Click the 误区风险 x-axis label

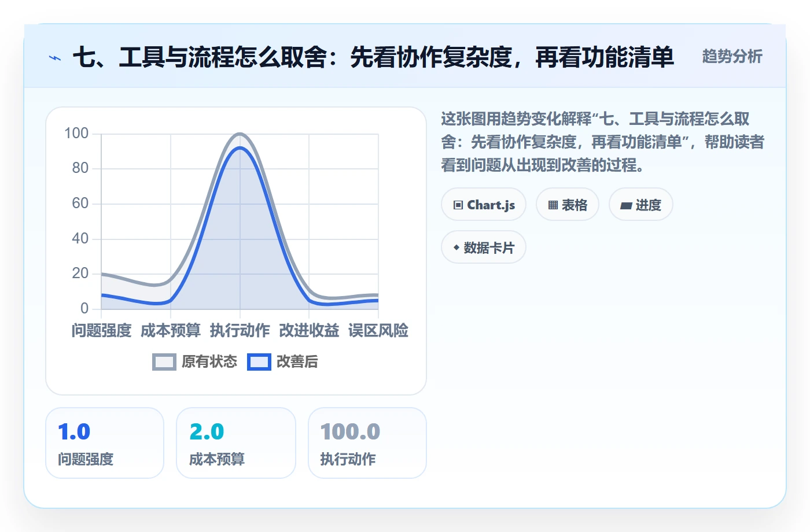pos(378,331)
